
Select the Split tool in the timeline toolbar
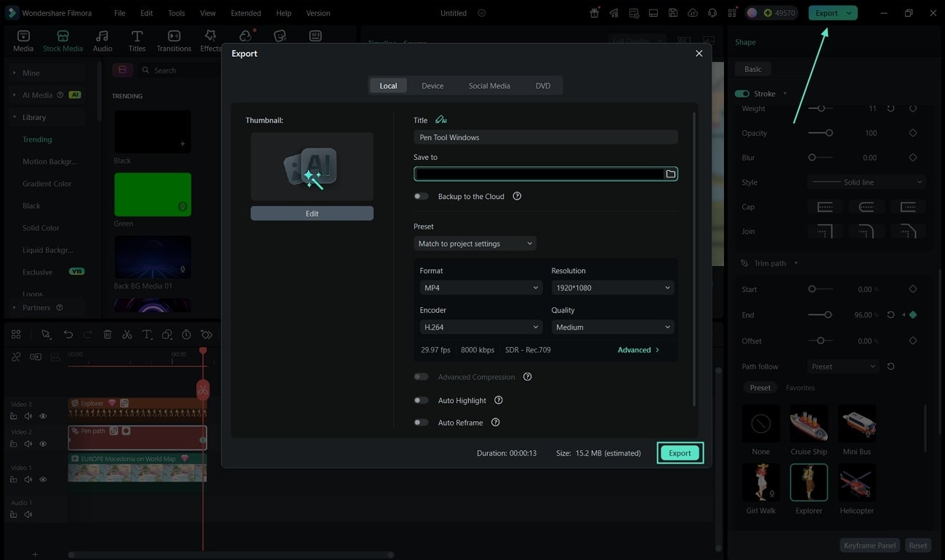(x=126, y=334)
